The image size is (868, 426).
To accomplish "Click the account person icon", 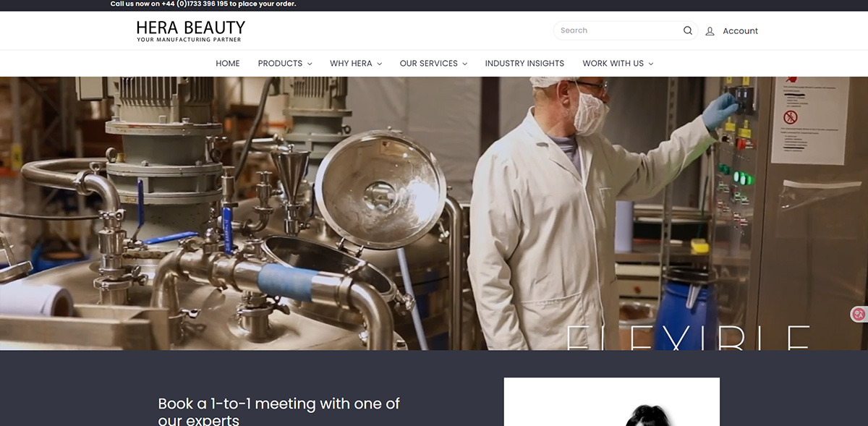I will [x=710, y=31].
